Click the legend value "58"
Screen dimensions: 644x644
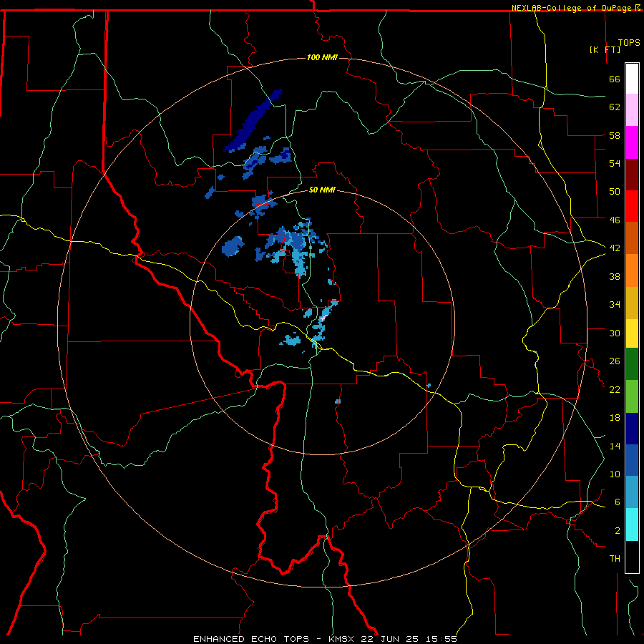(x=615, y=135)
